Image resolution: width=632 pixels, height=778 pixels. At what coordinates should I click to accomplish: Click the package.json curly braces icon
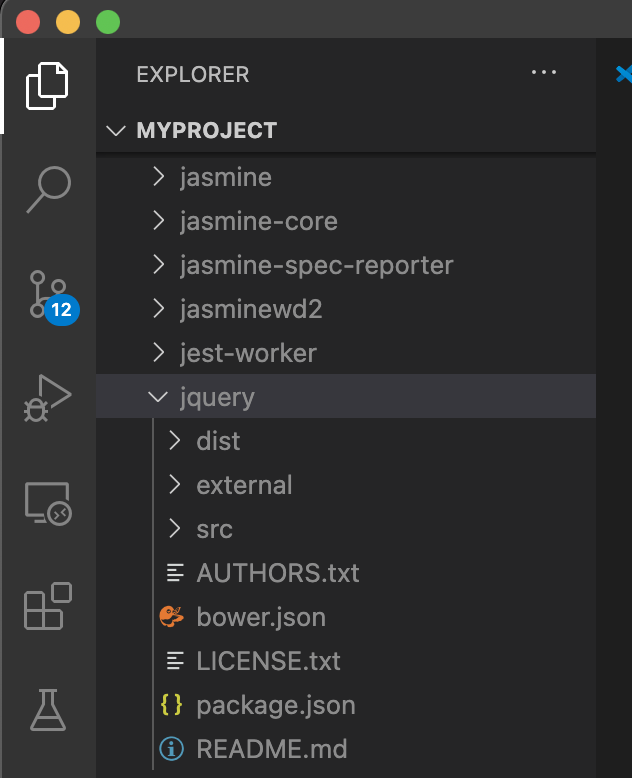coord(172,705)
